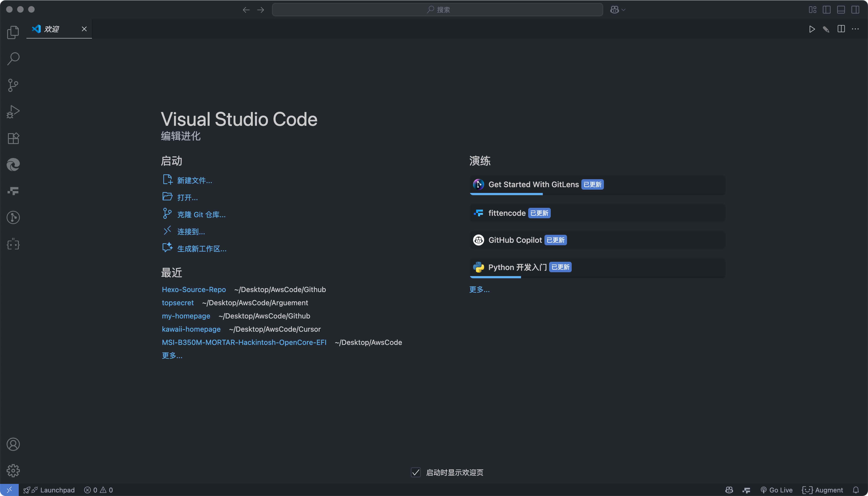Toggle the bottom panel layout button
This screenshot has width=868, height=496.
841,10
